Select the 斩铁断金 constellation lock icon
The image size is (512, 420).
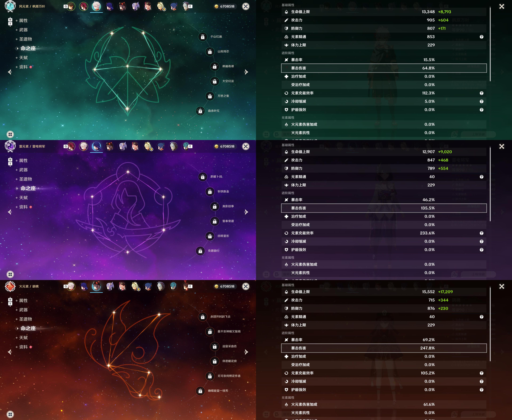(x=210, y=192)
